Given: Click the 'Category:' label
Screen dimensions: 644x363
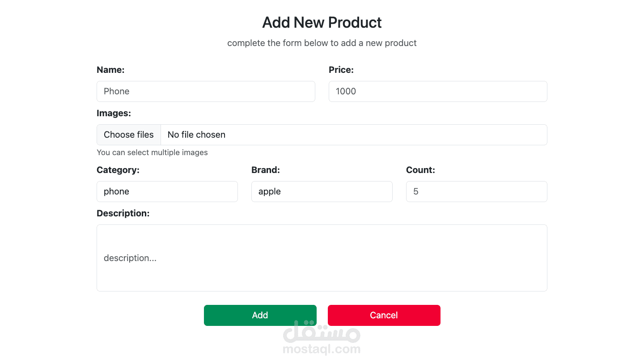Looking at the screenshot, I should (x=118, y=170).
